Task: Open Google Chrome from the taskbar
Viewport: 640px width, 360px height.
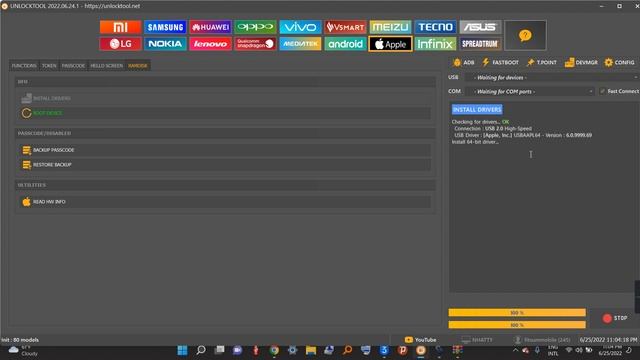Action: pyautogui.click(x=274, y=350)
